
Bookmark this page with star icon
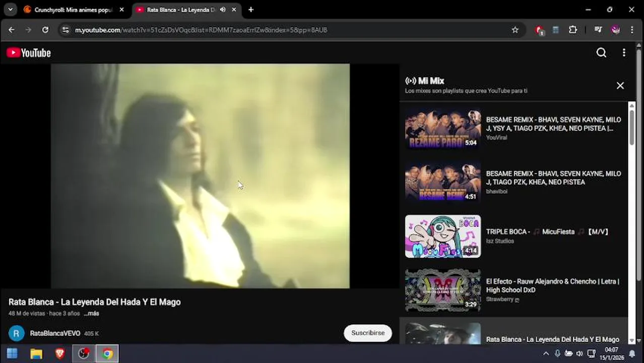tap(515, 30)
